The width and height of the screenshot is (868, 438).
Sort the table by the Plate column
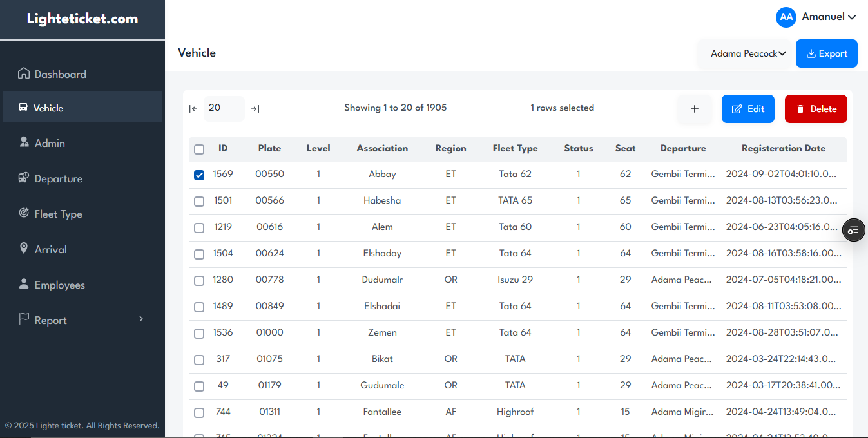point(269,148)
